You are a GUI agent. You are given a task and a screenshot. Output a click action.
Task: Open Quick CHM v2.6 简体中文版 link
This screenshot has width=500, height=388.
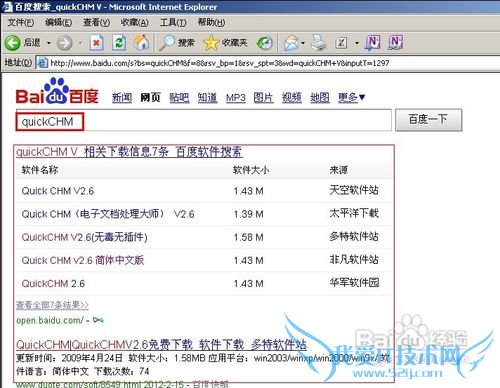83,260
